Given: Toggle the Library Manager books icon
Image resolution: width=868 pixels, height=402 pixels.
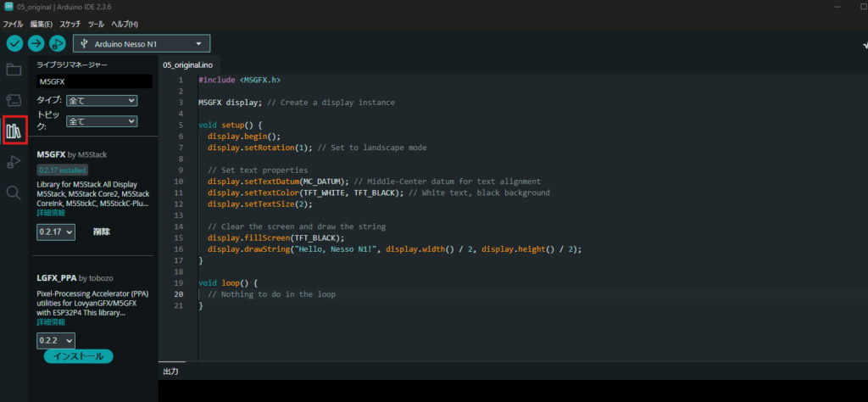Looking at the screenshot, I should pos(14,131).
